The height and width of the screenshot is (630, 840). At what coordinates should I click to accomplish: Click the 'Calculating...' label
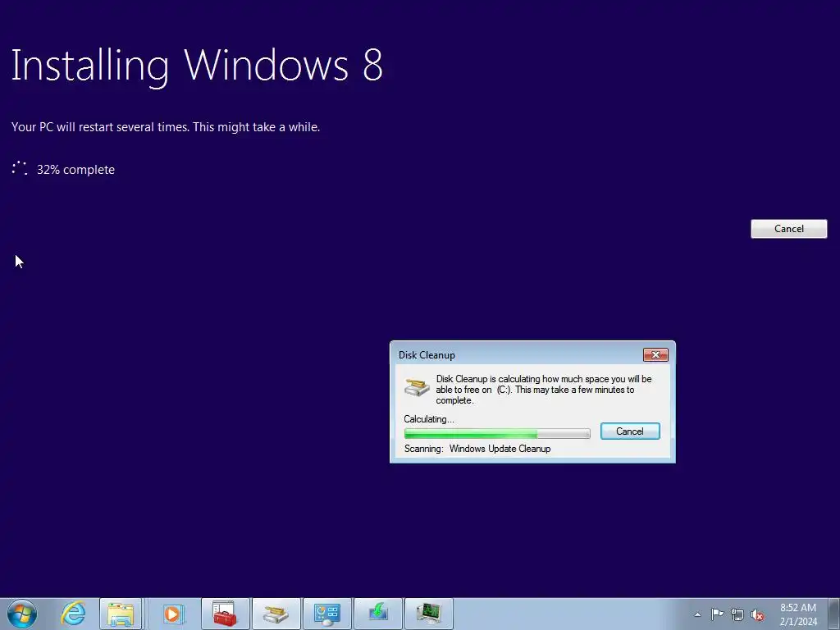[428, 419]
